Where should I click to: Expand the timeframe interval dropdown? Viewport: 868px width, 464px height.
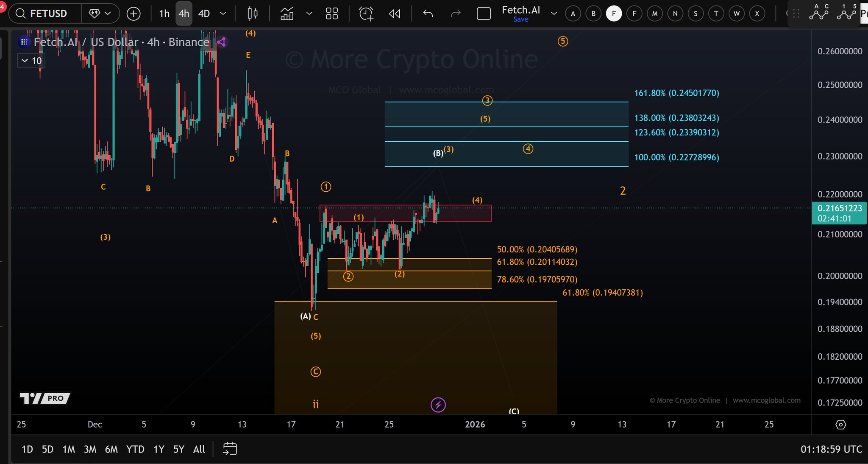(223, 14)
